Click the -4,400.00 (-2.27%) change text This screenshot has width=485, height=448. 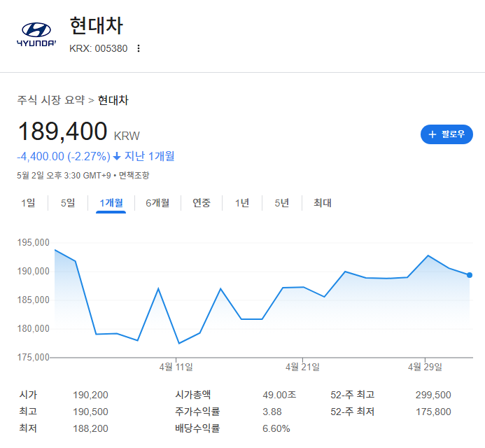(64, 157)
